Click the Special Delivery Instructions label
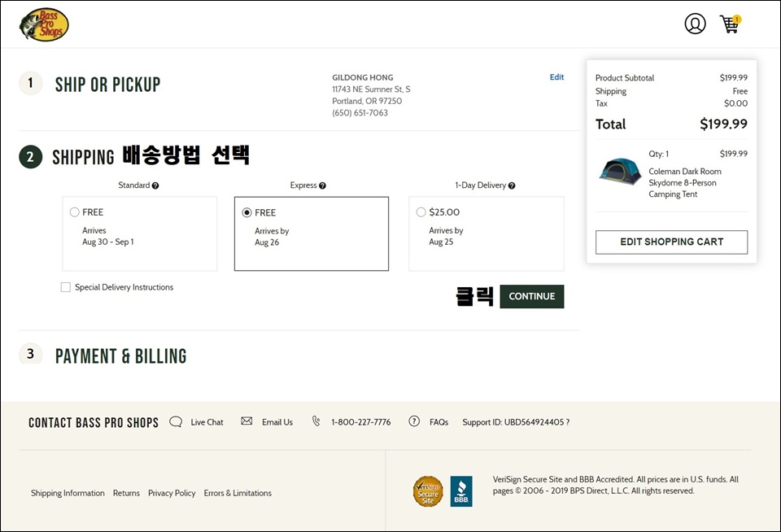Screen dimensions: 781x532 tap(124, 287)
